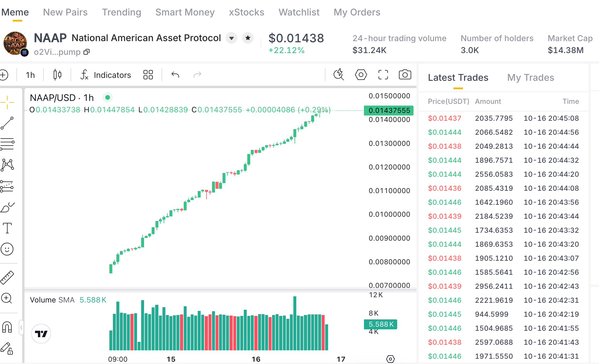Screen dimensions: 599x364
Task: Open the xStocks tab
Action: 247,12
